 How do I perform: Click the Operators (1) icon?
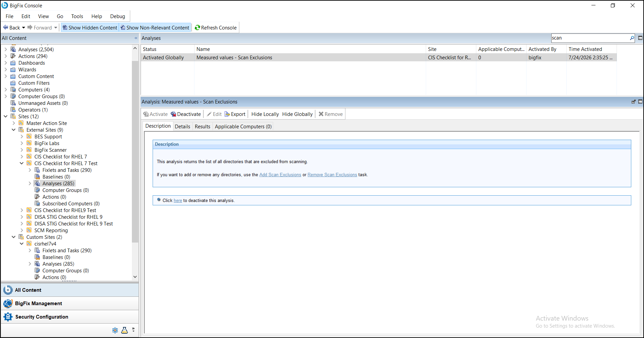tap(13, 110)
